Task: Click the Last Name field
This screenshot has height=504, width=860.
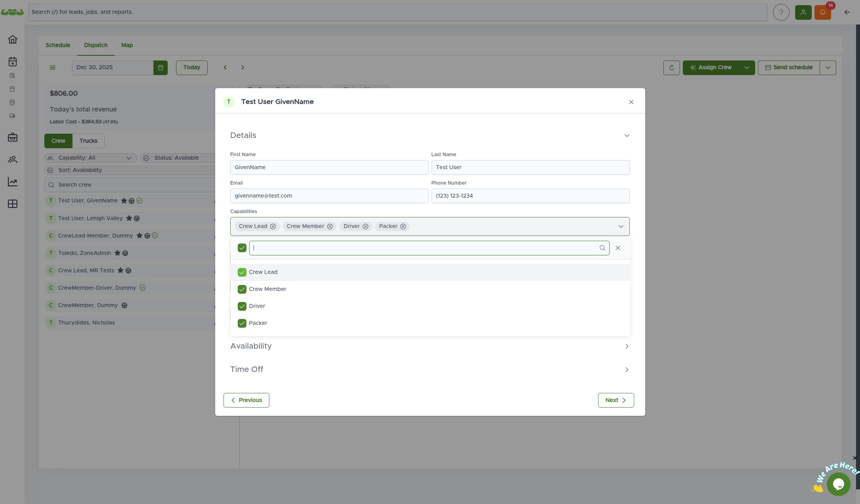Action: [530, 167]
